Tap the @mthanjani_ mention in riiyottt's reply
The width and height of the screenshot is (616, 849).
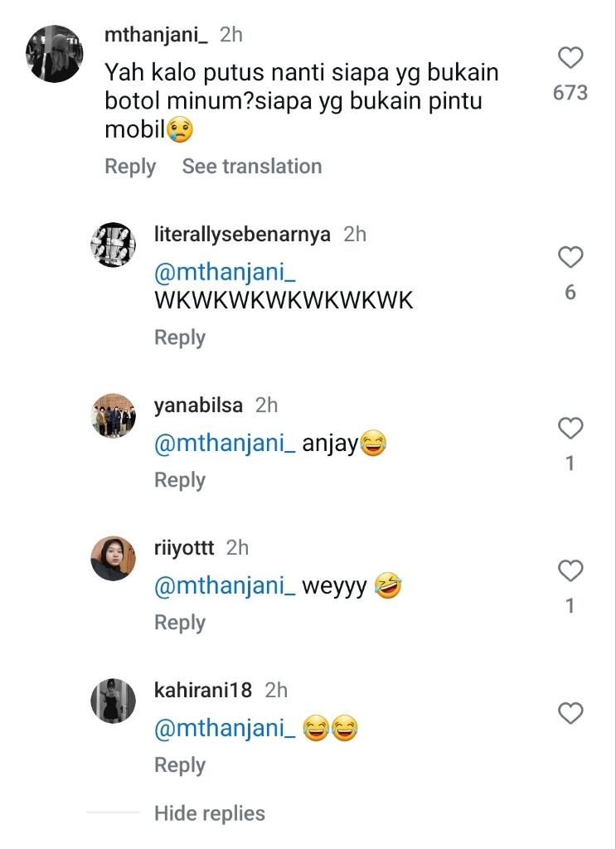(225, 587)
